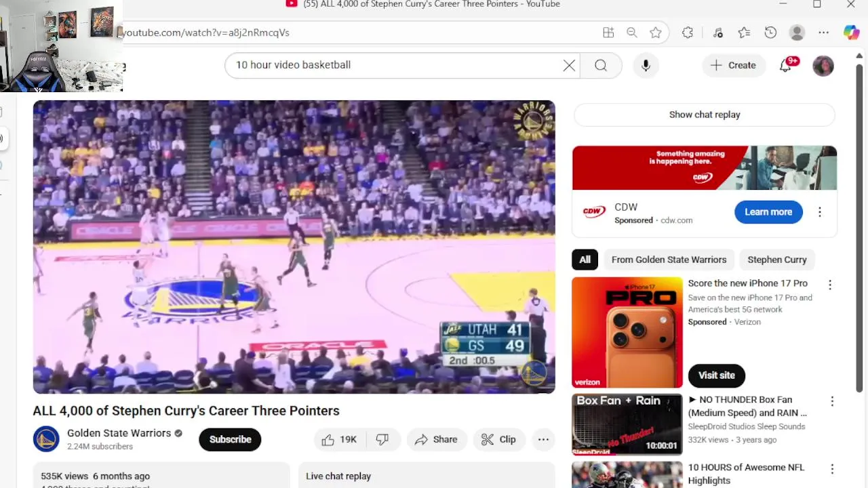Select From Golden State Warriors chip

[669, 260]
